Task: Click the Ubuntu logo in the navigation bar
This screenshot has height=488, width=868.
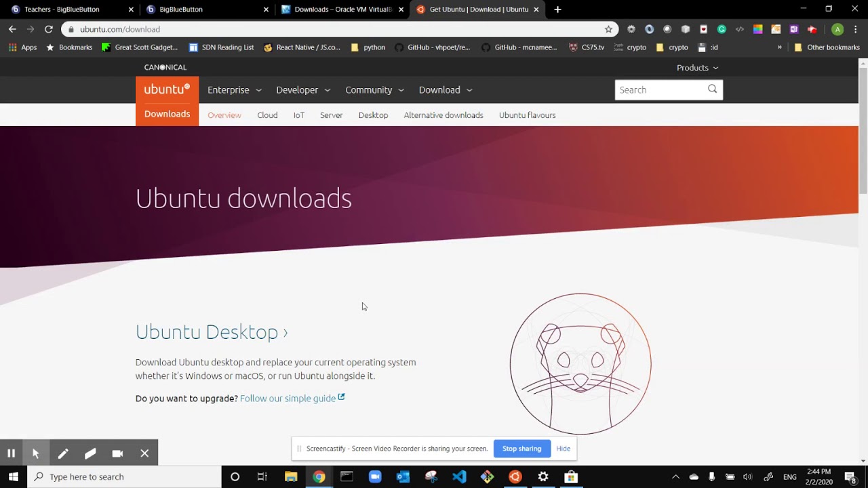Action: click(167, 89)
